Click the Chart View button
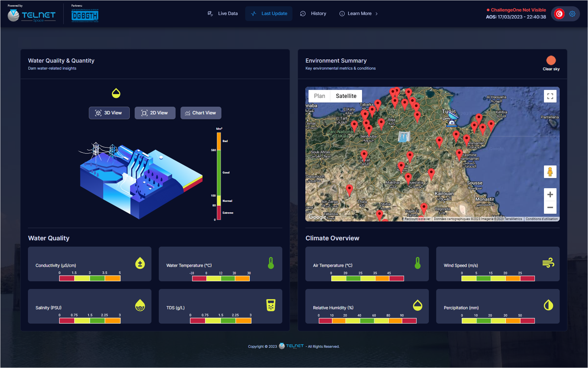The width and height of the screenshot is (588, 368). coord(200,113)
